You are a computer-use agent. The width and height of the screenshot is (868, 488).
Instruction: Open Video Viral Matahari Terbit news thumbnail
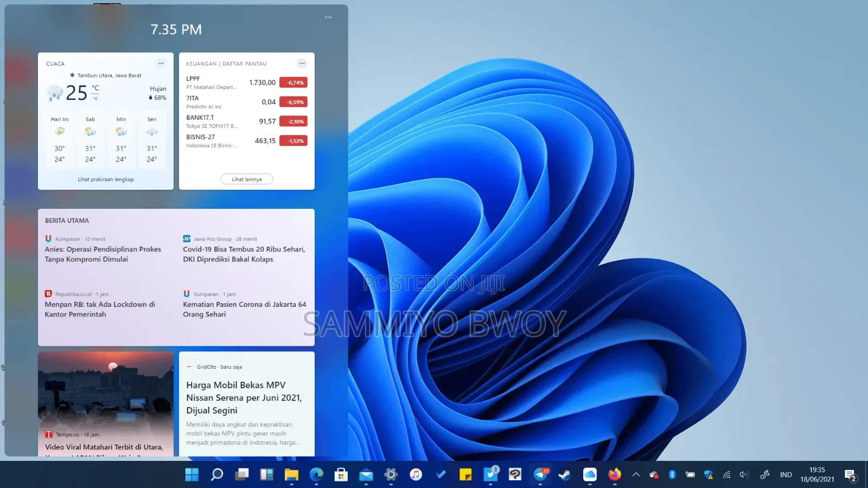(x=106, y=404)
